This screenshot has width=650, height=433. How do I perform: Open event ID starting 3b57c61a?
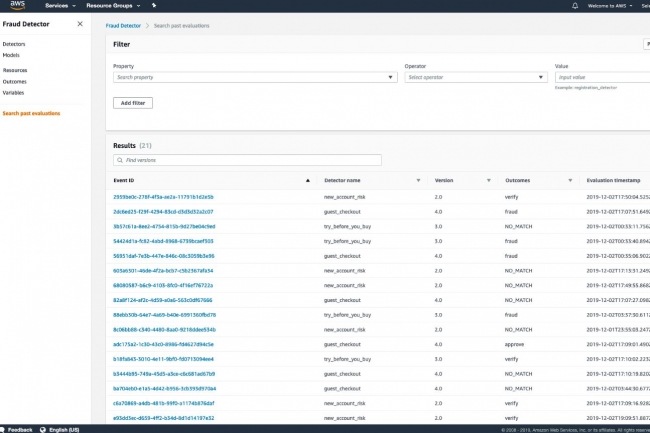[x=164, y=227]
